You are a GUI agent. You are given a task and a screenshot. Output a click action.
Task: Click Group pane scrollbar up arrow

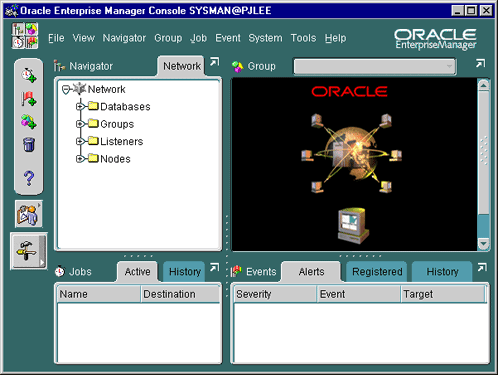click(483, 85)
